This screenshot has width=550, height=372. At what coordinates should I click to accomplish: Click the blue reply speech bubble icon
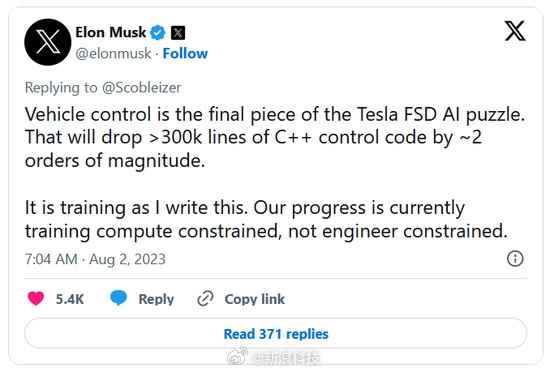pyautogui.click(x=119, y=298)
